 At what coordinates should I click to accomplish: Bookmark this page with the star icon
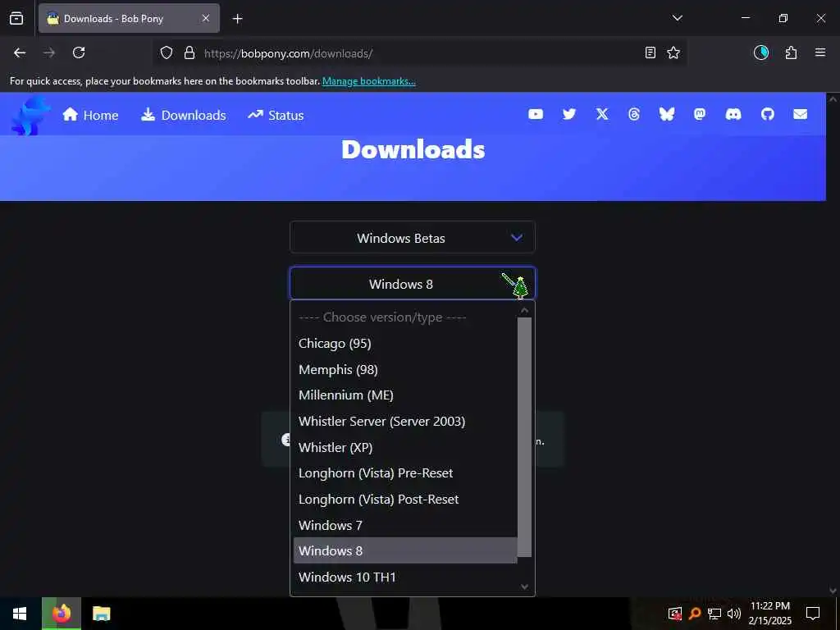(x=673, y=52)
